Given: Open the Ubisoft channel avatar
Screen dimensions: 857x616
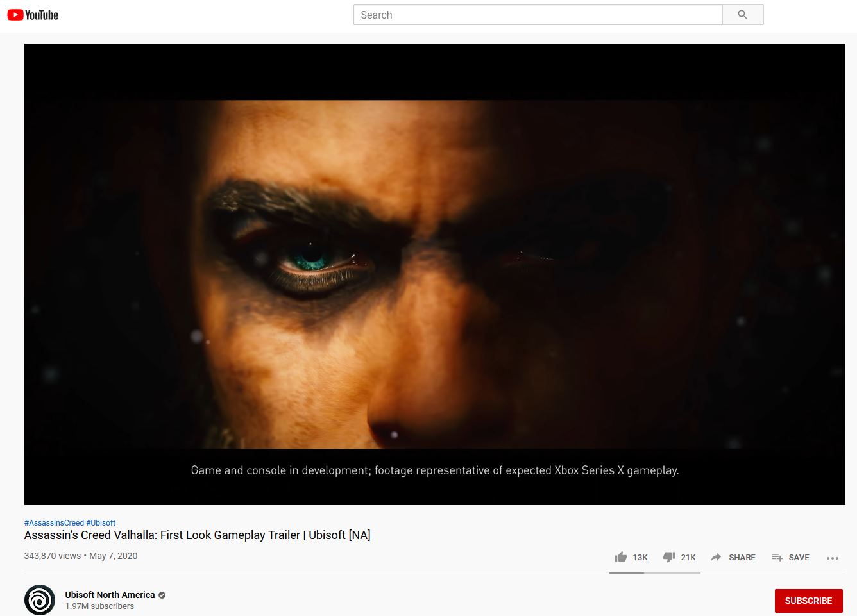Looking at the screenshot, I should click(40, 600).
